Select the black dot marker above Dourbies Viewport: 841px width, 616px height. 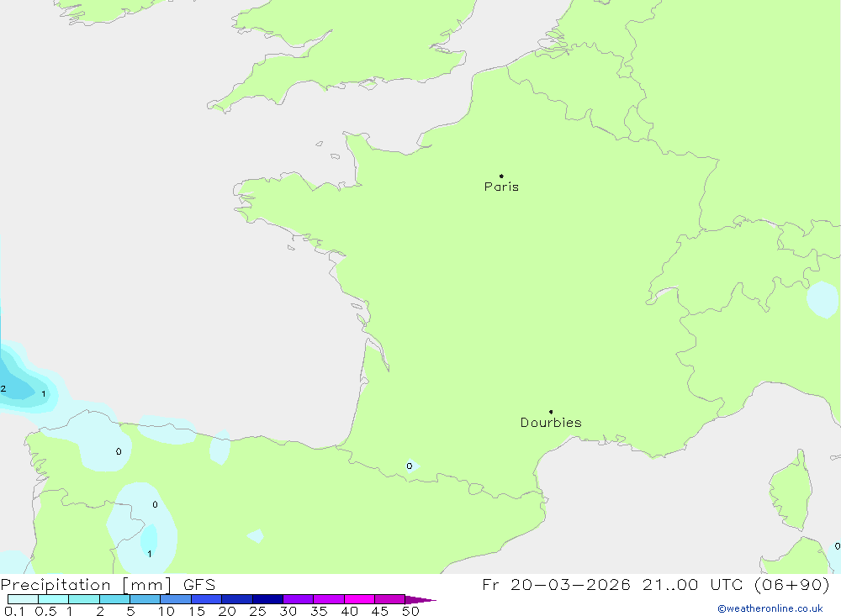click(551, 412)
